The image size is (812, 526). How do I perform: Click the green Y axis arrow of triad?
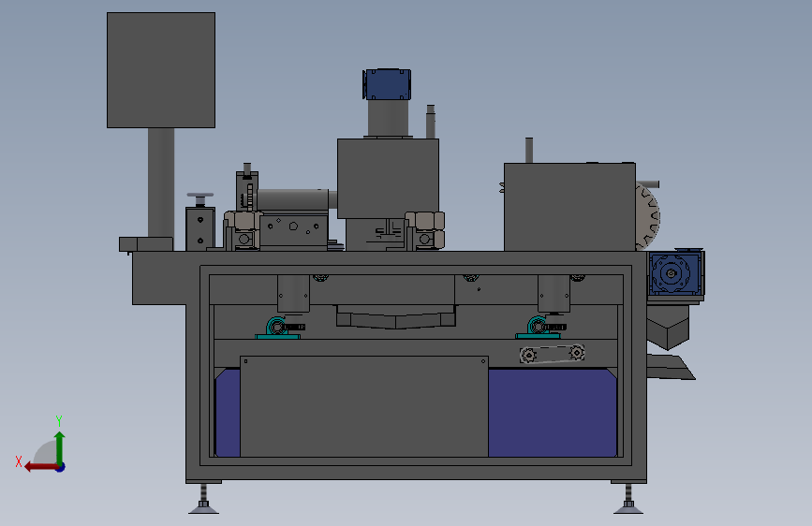point(60,448)
